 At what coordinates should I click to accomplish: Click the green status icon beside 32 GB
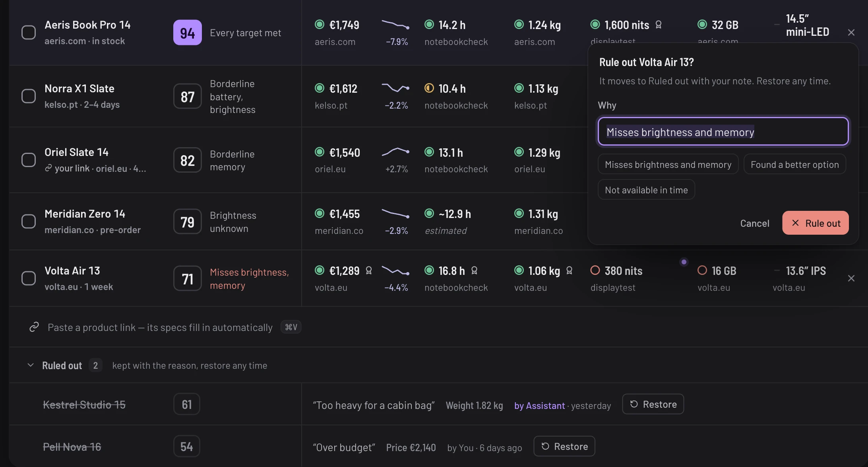point(702,24)
